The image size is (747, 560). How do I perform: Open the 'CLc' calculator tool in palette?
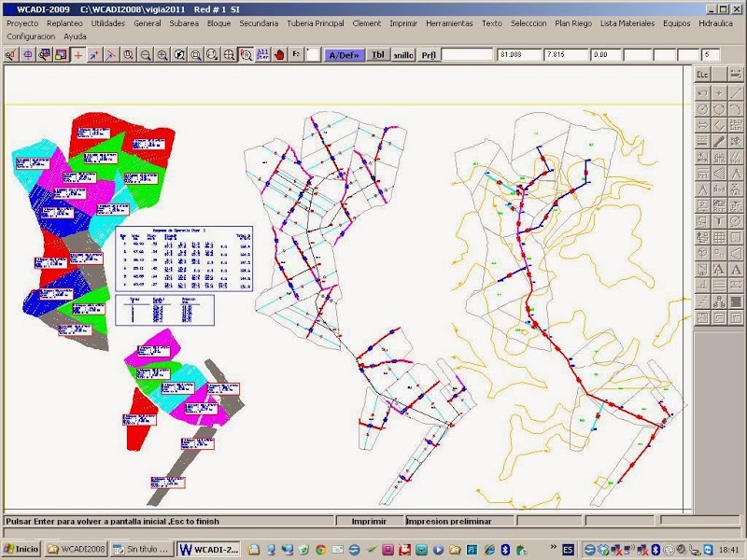click(702, 75)
